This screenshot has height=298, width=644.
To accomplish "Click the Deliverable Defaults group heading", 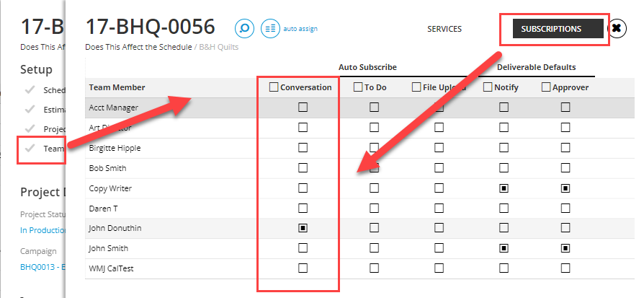I will click(537, 67).
